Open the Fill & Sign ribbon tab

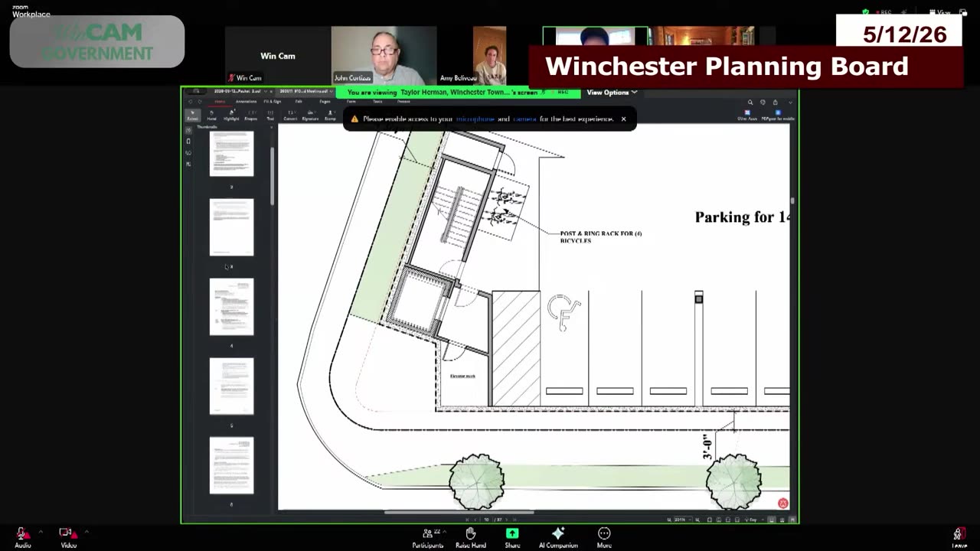[x=273, y=101]
